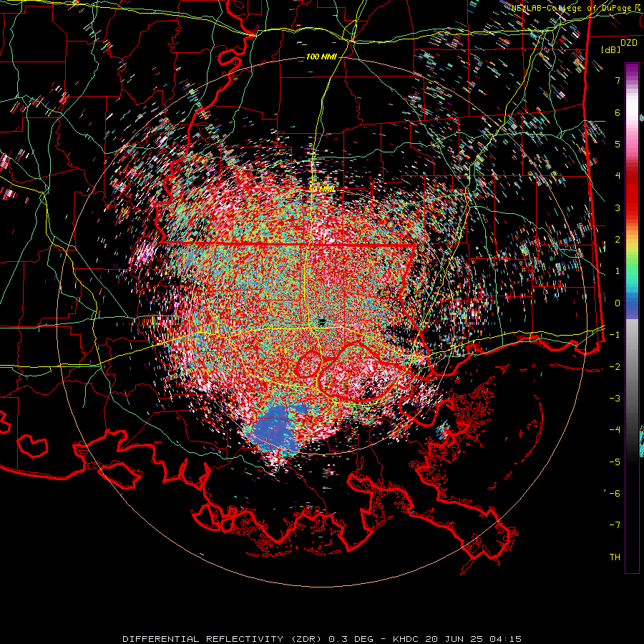644x644 pixels.
Task: Pick the purple top segment of the color bar
Action: 632,70
